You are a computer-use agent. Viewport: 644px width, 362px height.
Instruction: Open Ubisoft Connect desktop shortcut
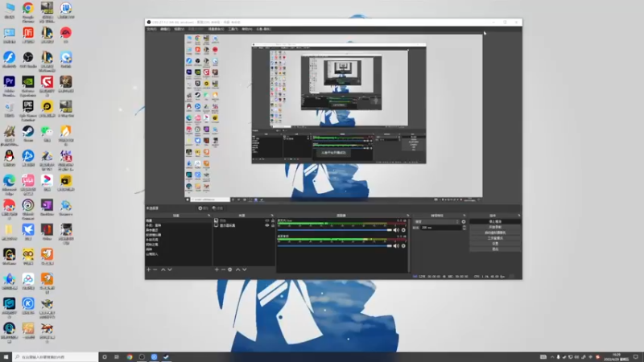coord(28,208)
